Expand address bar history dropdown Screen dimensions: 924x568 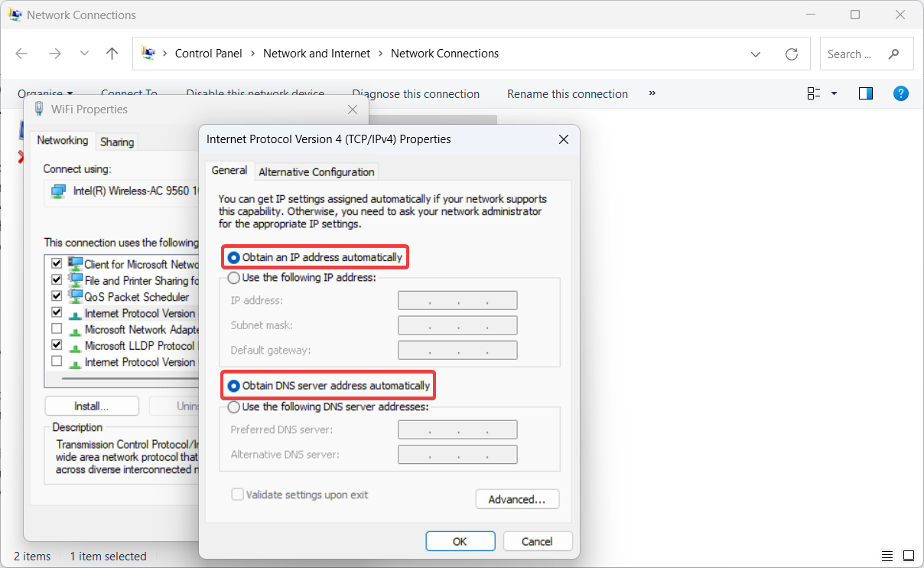(756, 54)
